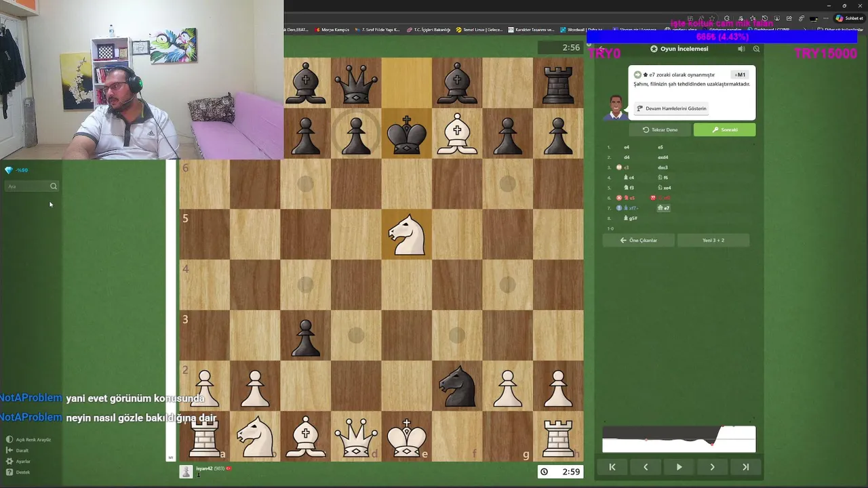868x488 pixels.
Task: Click the diamond discount icon in sidebar
Action: pos(9,170)
